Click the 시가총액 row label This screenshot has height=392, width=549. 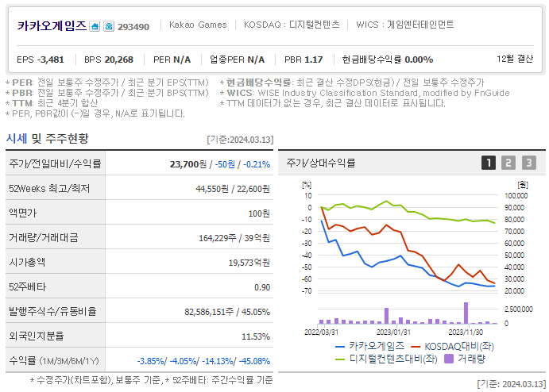point(27,262)
